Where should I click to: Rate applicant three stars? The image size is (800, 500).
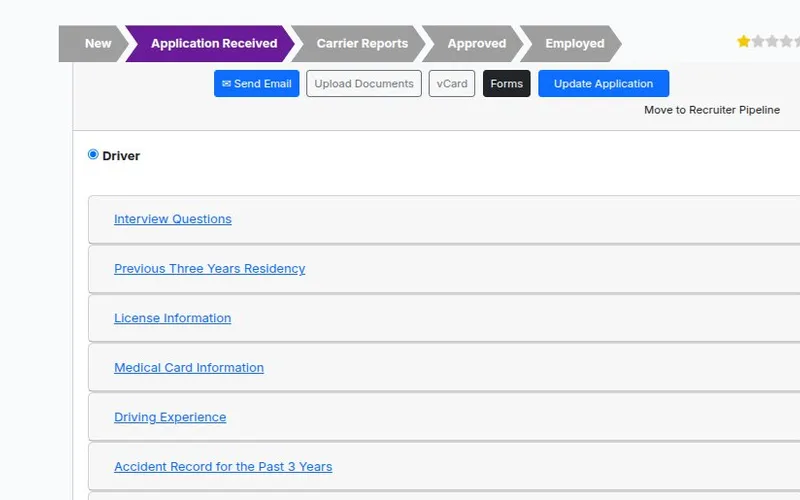[x=772, y=41]
